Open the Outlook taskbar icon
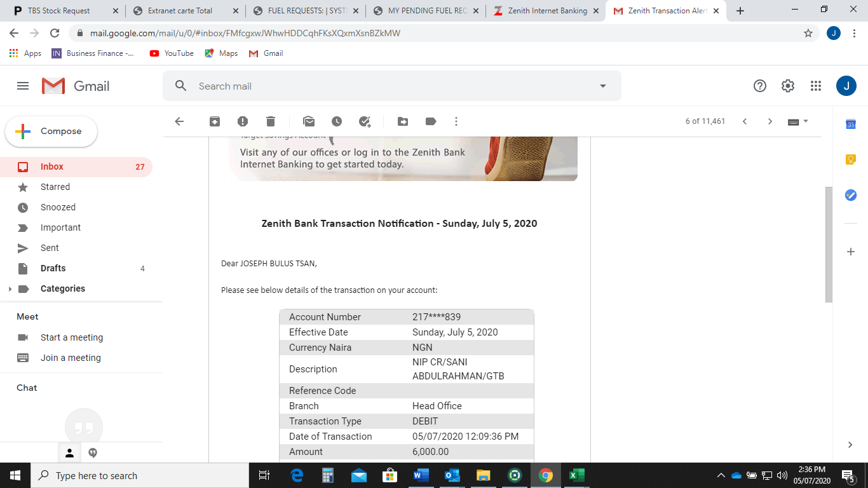 tap(452, 475)
